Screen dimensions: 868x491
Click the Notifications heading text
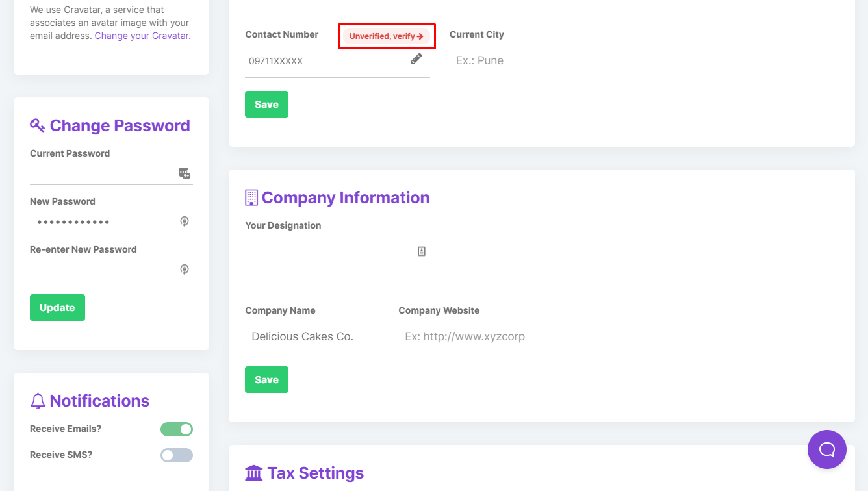click(x=100, y=401)
